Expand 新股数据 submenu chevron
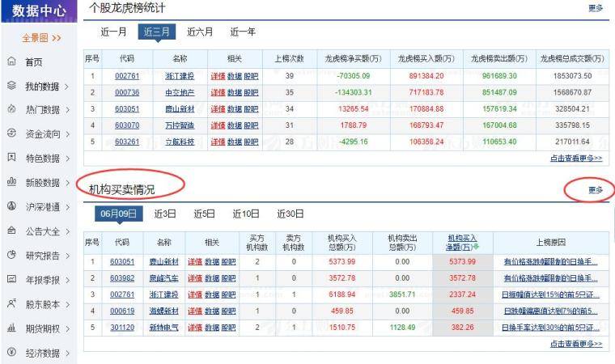Image resolution: width=615 pixels, height=364 pixels. click(x=67, y=183)
